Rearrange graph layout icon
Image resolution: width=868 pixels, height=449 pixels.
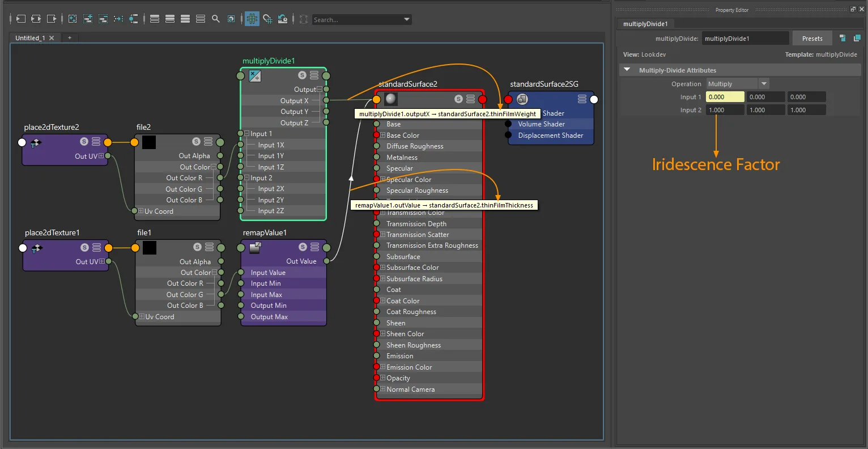click(118, 19)
